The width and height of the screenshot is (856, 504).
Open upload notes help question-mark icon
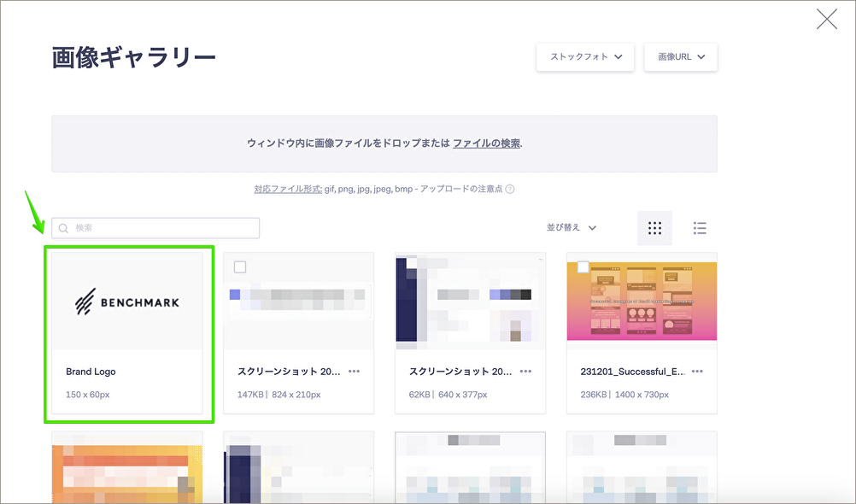510,190
